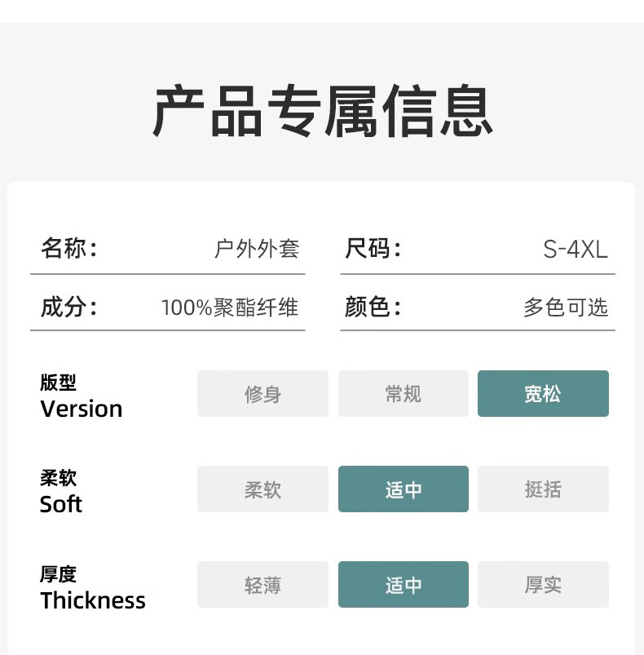
Task: Click the 产品专属信息 heading
Action: (322, 110)
